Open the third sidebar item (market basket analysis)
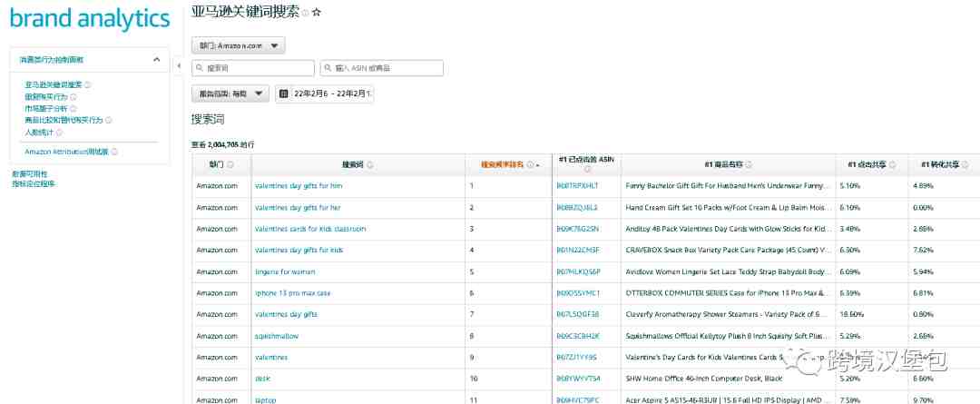 46,108
